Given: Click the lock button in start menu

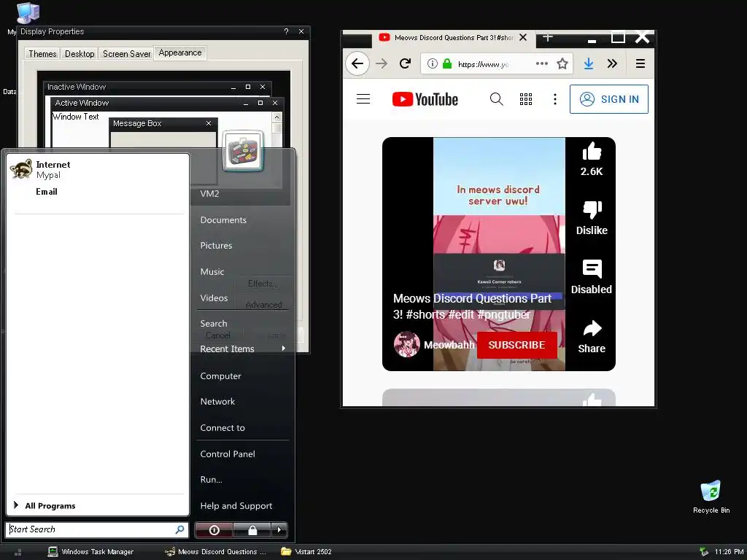Looking at the screenshot, I should tap(252, 530).
